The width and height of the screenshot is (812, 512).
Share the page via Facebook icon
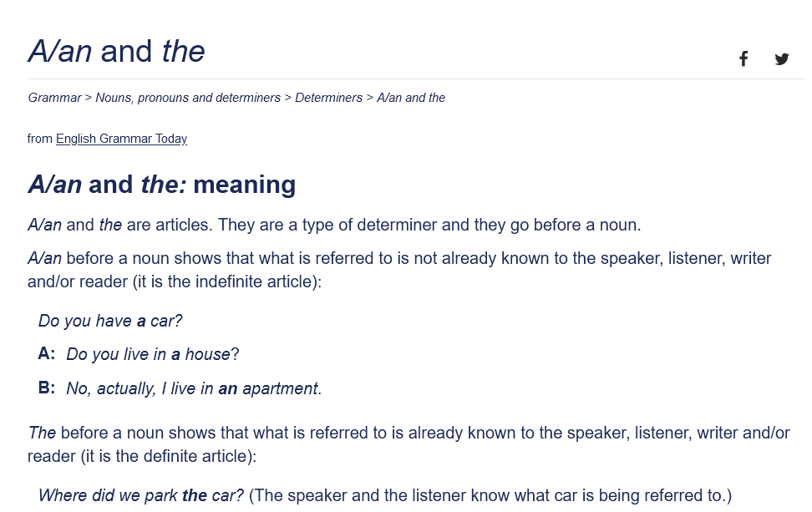pos(743,58)
